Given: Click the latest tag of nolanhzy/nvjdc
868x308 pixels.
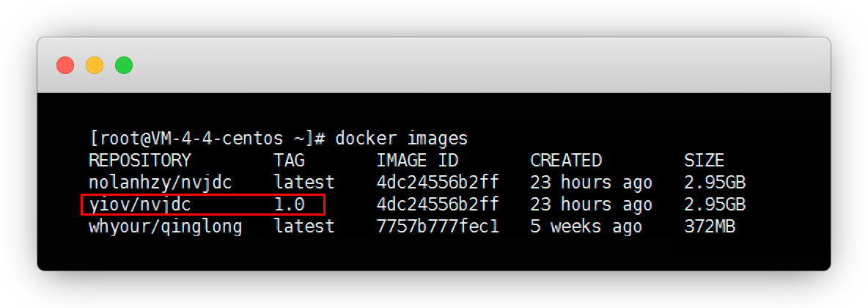Looking at the screenshot, I should tap(304, 183).
